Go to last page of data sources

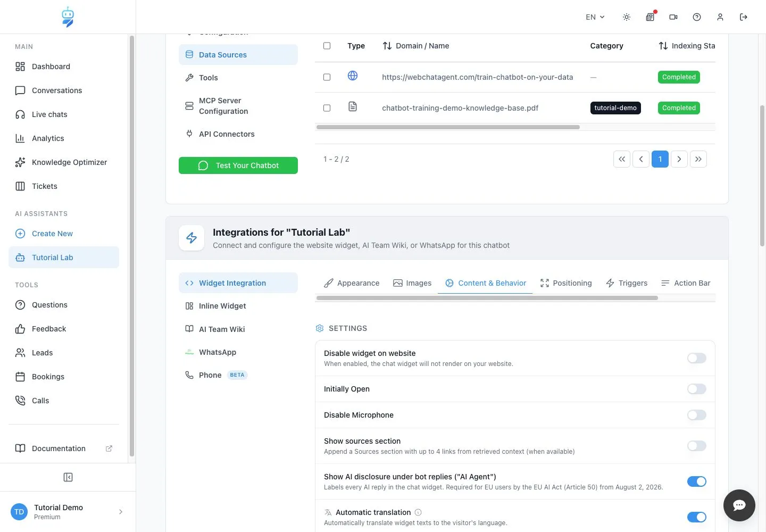pos(698,159)
